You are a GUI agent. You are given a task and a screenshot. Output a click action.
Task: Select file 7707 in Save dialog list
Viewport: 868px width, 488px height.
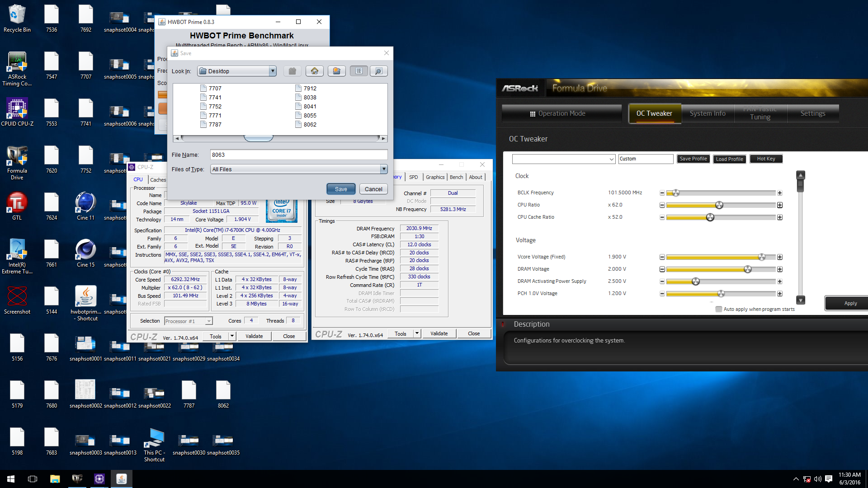tap(211, 89)
